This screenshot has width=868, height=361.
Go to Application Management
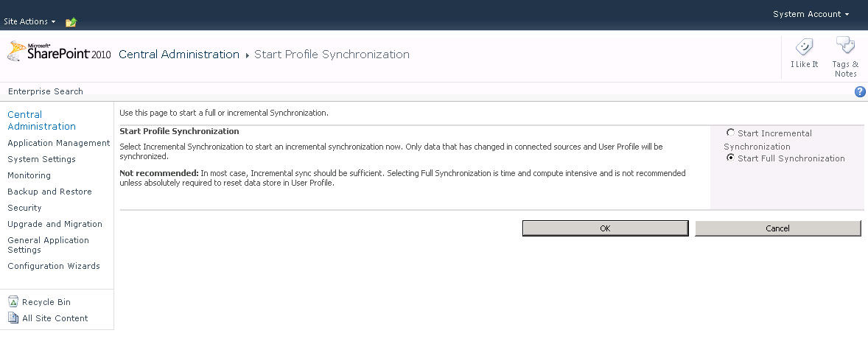59,143
